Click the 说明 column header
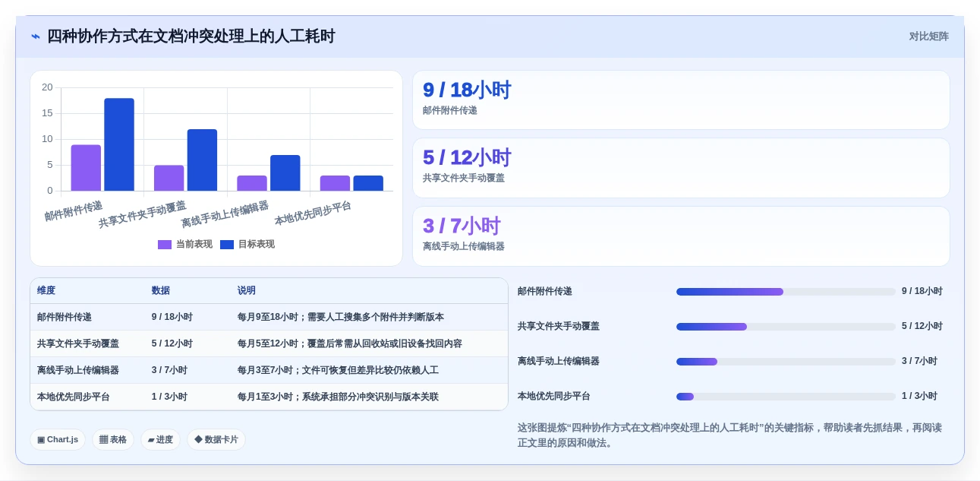 (247, 291)
